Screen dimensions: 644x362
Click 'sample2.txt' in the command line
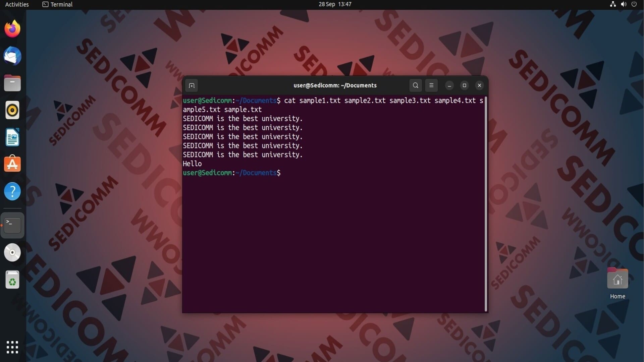(365, 101)
